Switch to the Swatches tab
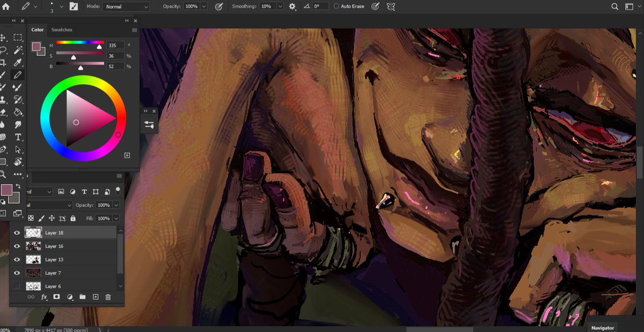Image resolution: width=644 pixels, height=332 pixels. [62, 30]
